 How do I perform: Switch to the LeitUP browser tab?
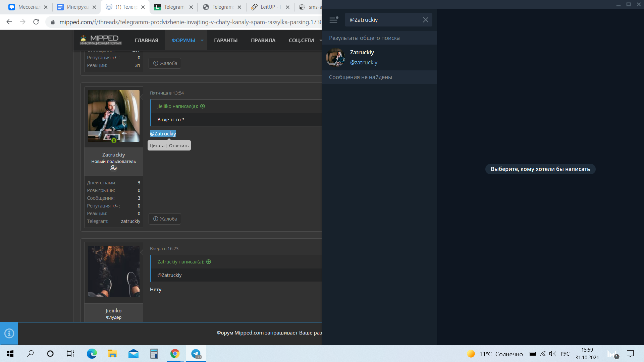click(270, 7)
